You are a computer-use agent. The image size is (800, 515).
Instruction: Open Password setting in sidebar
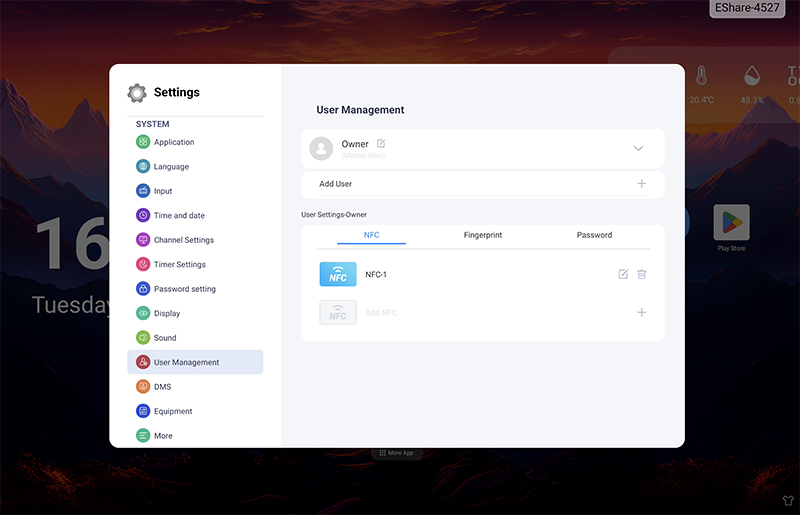click(x=184, y=289)
